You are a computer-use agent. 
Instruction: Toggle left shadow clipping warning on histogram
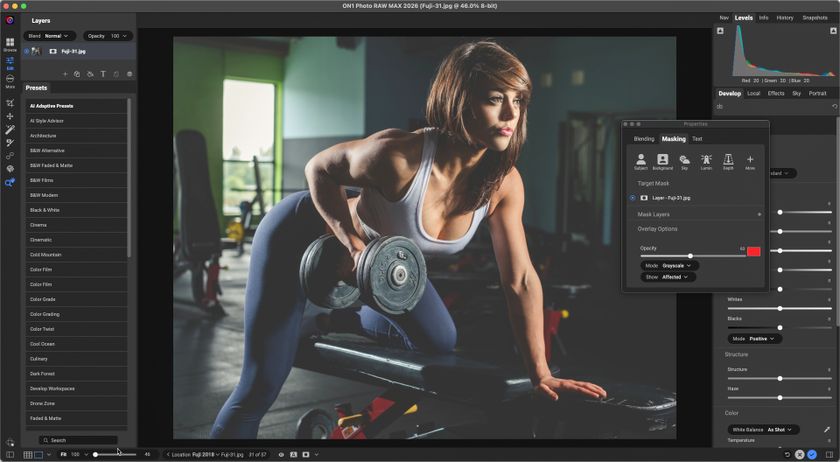pos(720,31)
